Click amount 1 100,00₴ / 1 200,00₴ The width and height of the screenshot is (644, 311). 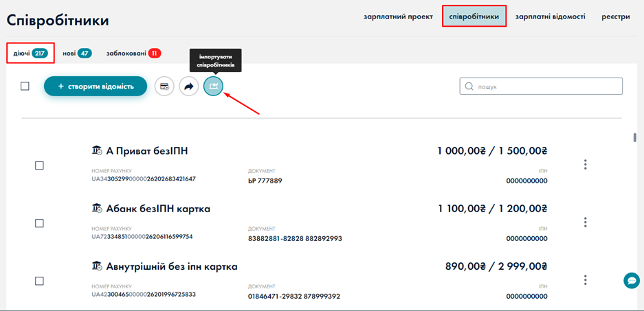[x=492, y=209]
